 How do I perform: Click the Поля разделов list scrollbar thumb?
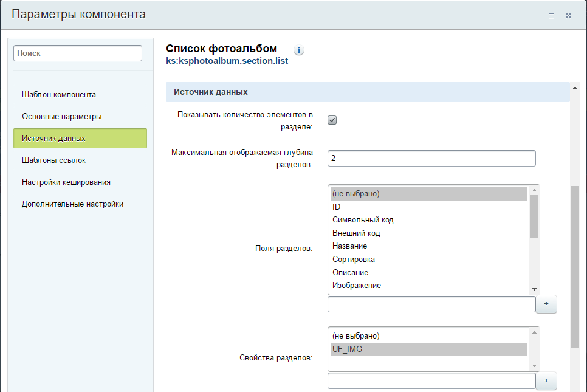(534, 216)
